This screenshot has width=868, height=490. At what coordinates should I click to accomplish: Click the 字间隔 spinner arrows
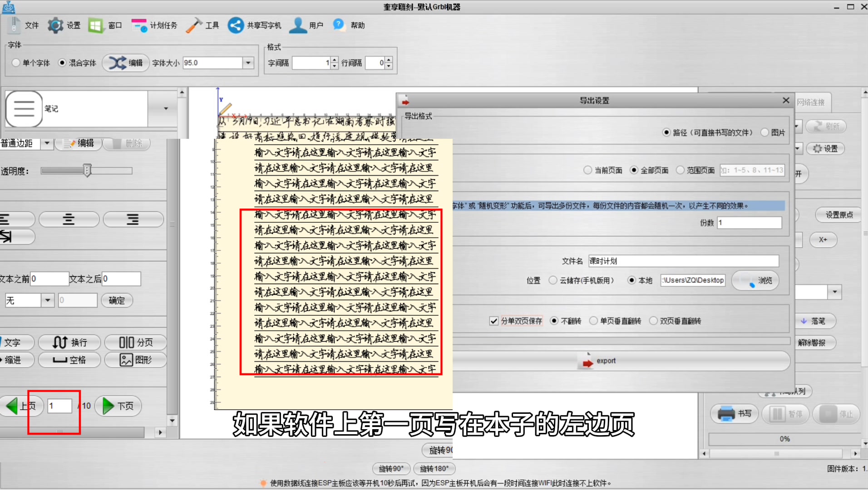coord(335,63)
